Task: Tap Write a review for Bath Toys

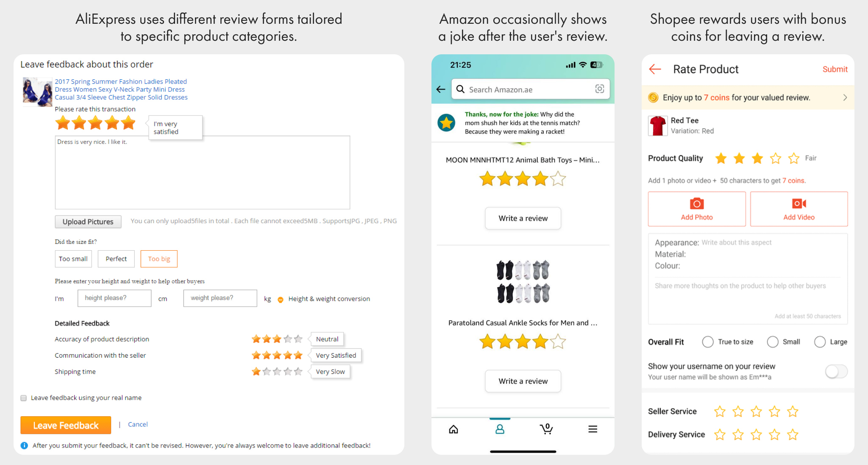Action: click(523, 218)
